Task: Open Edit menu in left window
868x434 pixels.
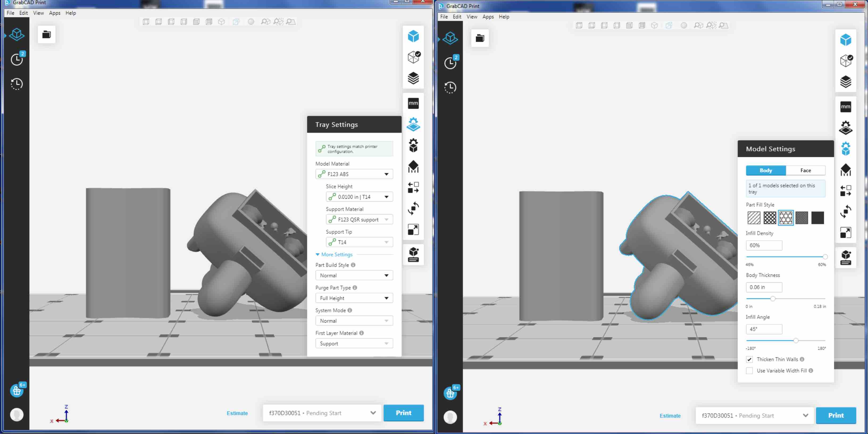Action: tap(24, 13)
